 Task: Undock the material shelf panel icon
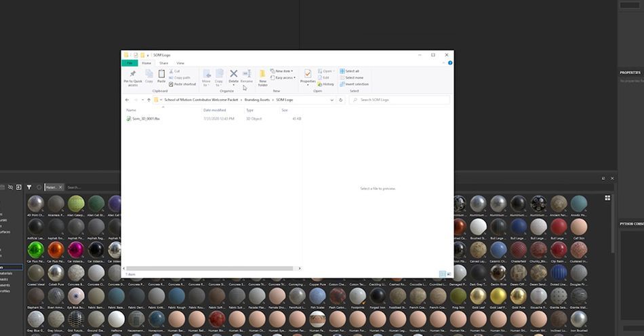[x=603, y=179]
